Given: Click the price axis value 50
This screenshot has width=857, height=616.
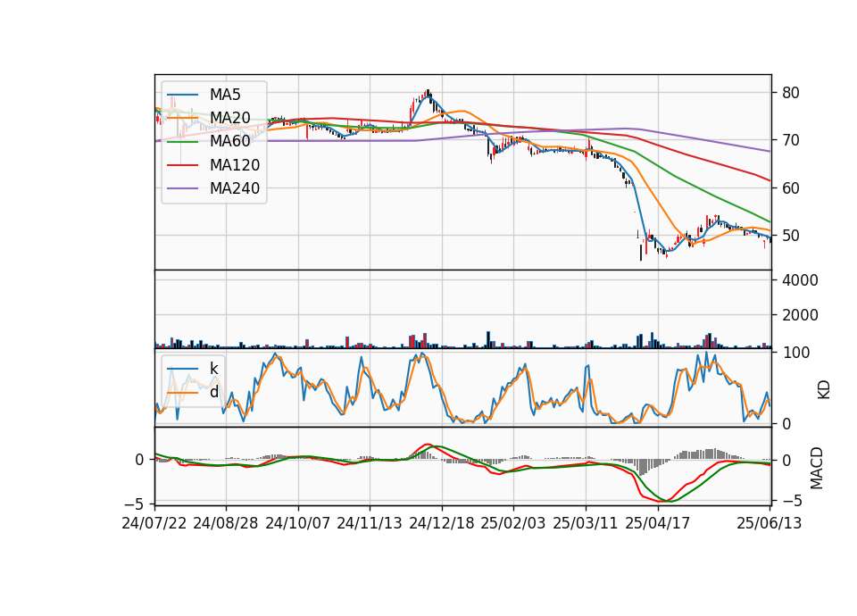Looking at the screenshot, I should (790, 236).
